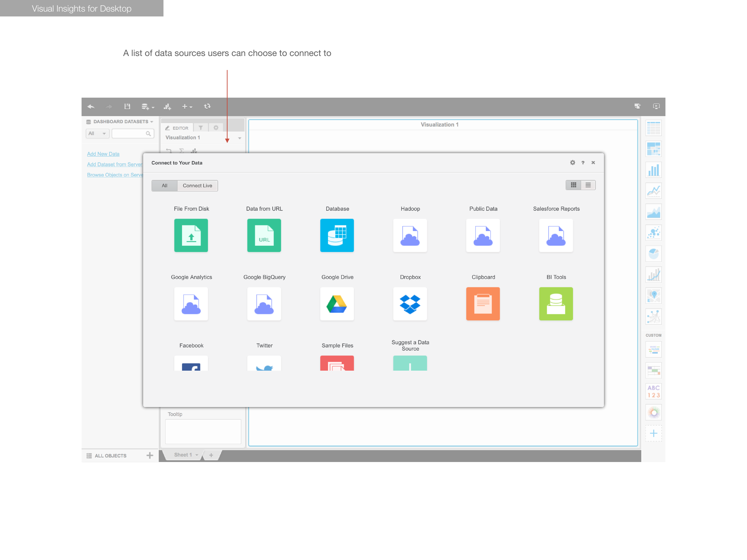
Task: Open the Sheet 1 tab dropdown arrow
Action: tap(197, 455)
